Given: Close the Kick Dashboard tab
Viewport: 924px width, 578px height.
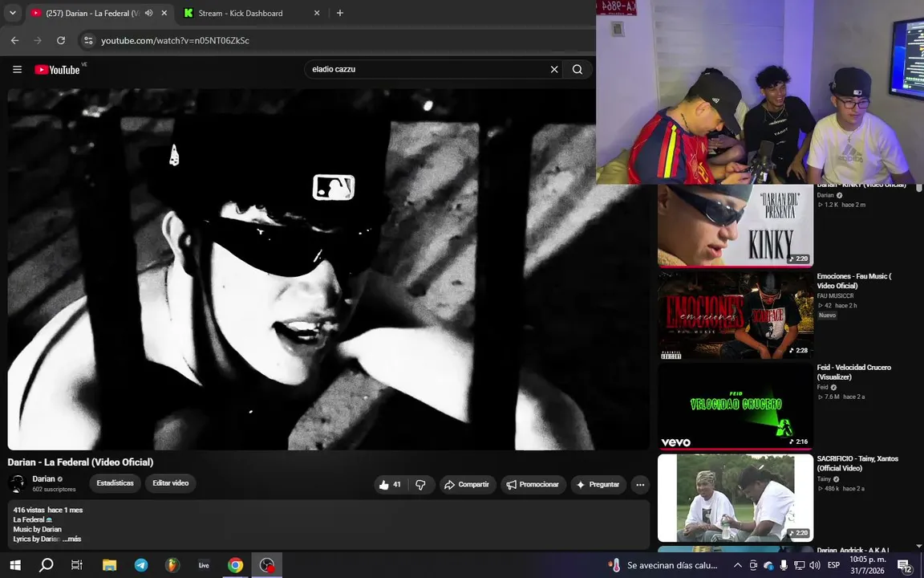Looking at the screenshot, I should (317, 13).
